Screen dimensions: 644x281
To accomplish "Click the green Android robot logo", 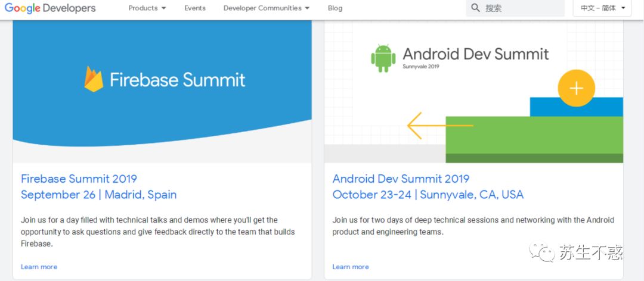I will (383, 58).
